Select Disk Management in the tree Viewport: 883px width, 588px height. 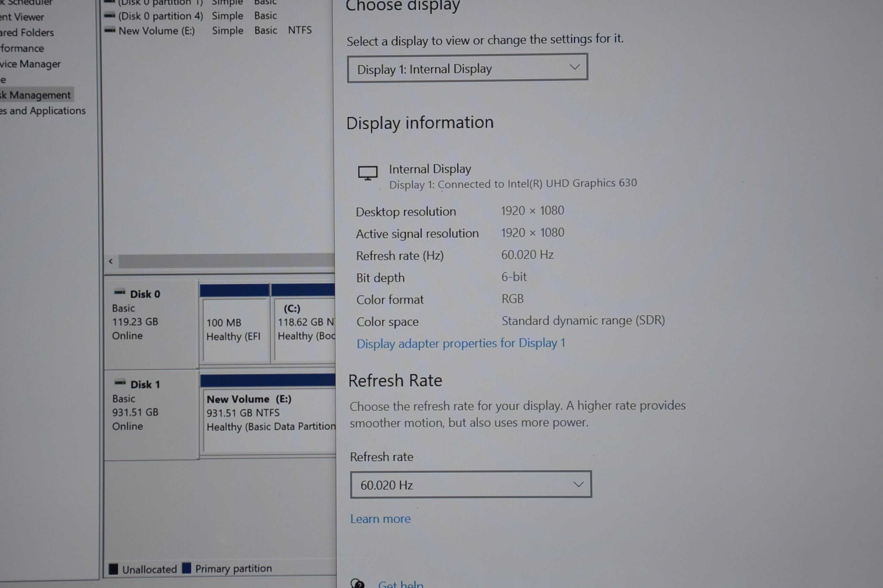pyautogui.click(x=36, y=95)
